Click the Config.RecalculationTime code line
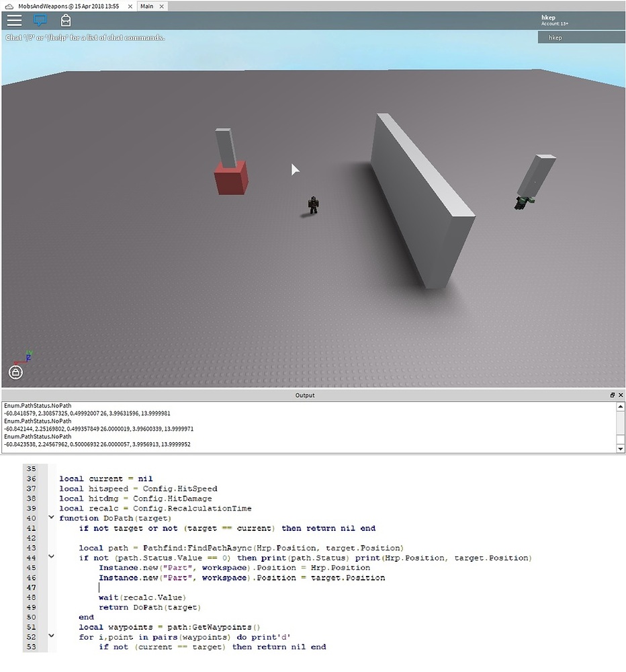 click(x=155, y=508)
